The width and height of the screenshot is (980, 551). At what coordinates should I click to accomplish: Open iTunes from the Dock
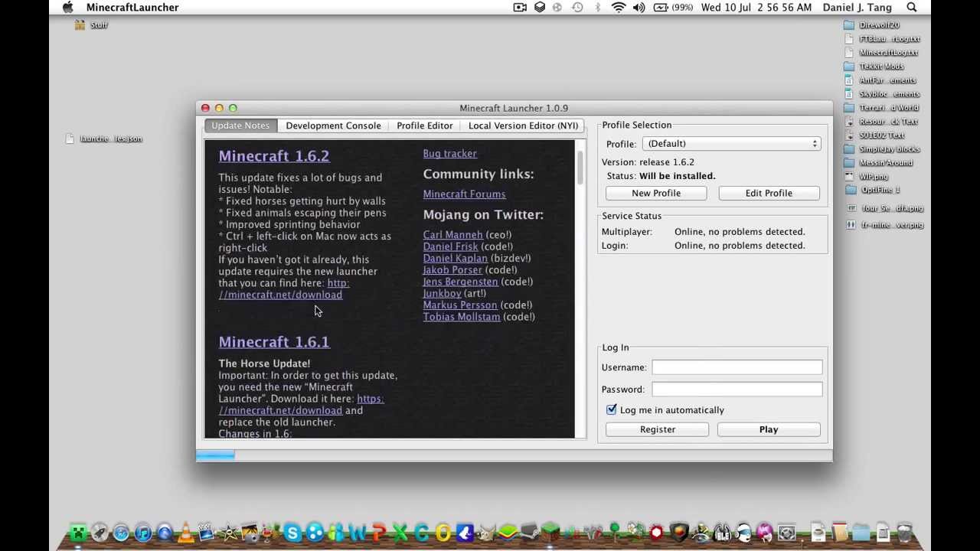click(142, 533)
